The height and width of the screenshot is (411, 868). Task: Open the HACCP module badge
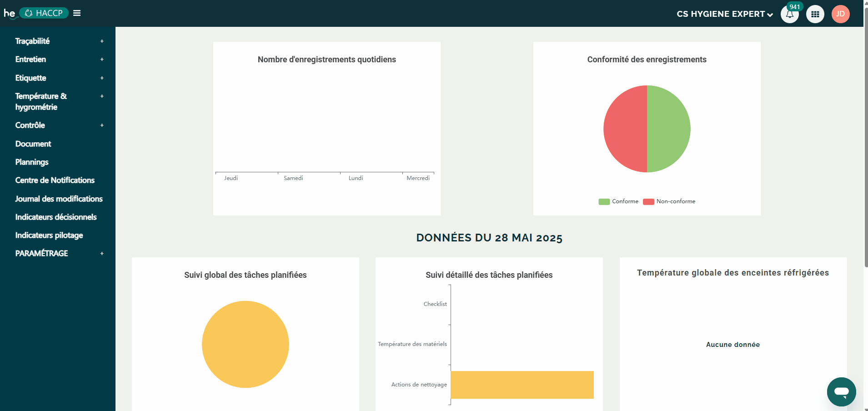[x=44, y=13]
